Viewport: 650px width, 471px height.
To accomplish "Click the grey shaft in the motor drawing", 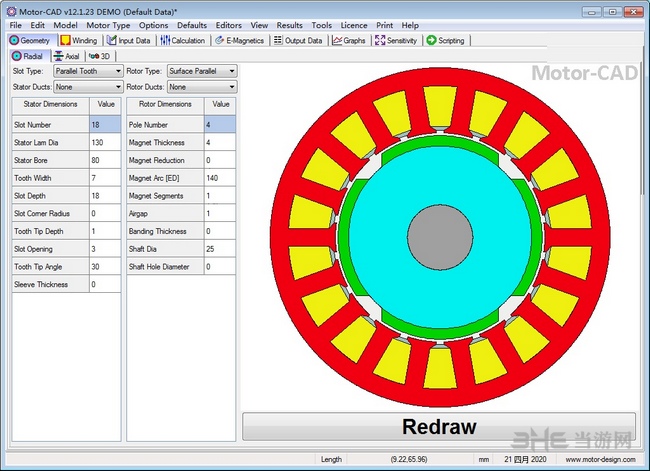I will pyautogui.click(x=440, y=237).
